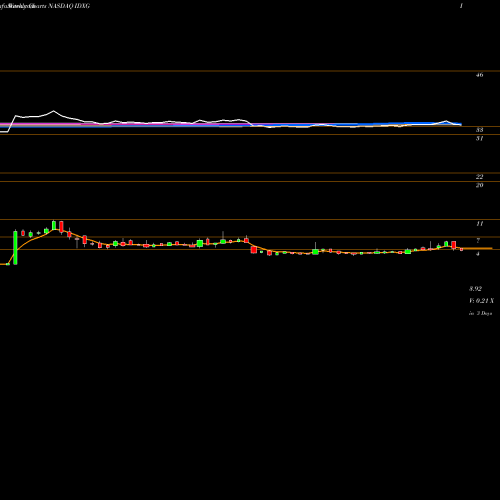Select the 20 price axis label
The height and width of the screenshot is (500, 500).
(x=479, y=185)
